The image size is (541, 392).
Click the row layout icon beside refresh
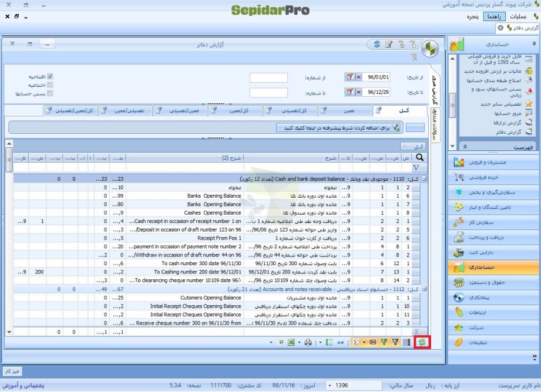point(406,342)
